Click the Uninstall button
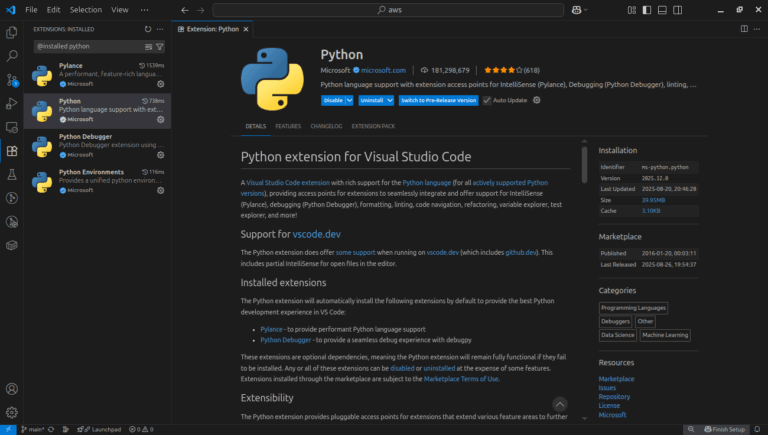This screenshot has height=435, width=768. 372,100
